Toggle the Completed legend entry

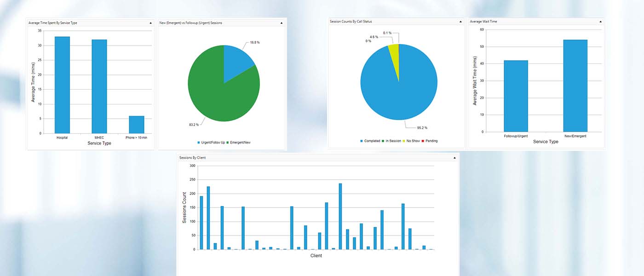370,141
